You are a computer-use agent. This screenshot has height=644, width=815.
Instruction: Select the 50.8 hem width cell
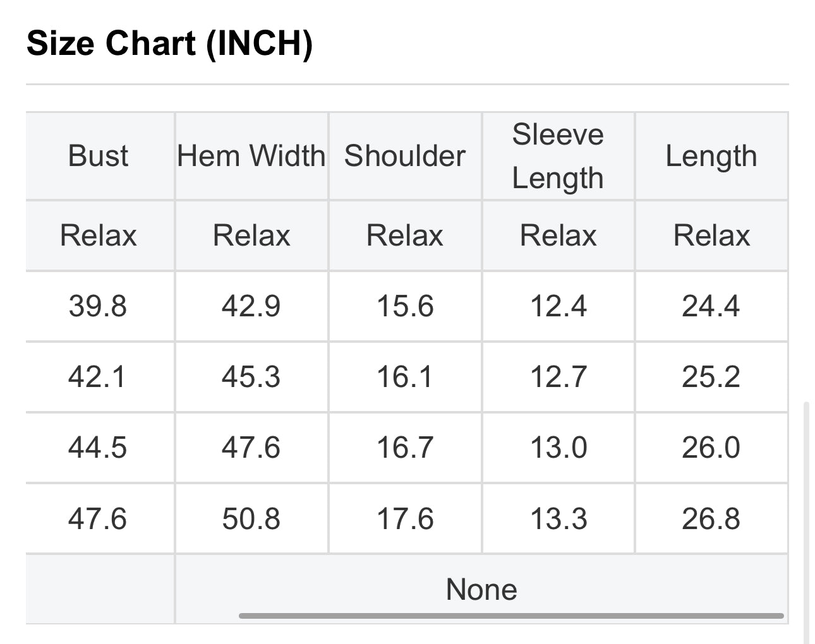pyautogui.click(x=251, y=518)
